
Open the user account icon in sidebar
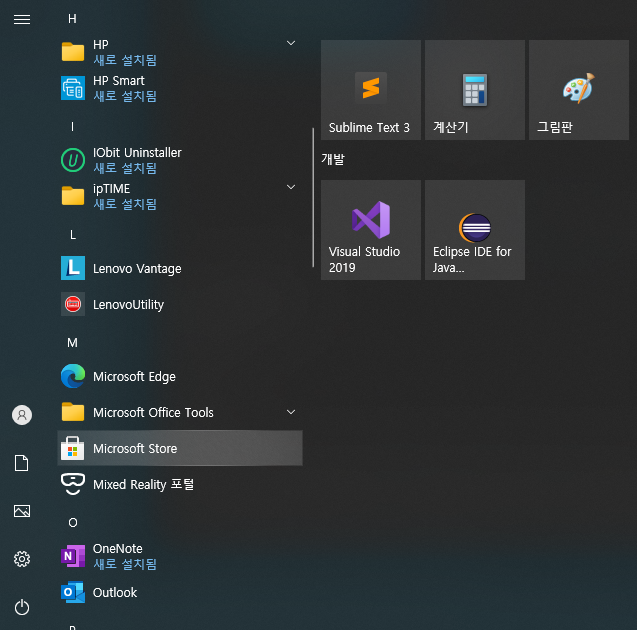pyautogui.click(x=22, y=415)
